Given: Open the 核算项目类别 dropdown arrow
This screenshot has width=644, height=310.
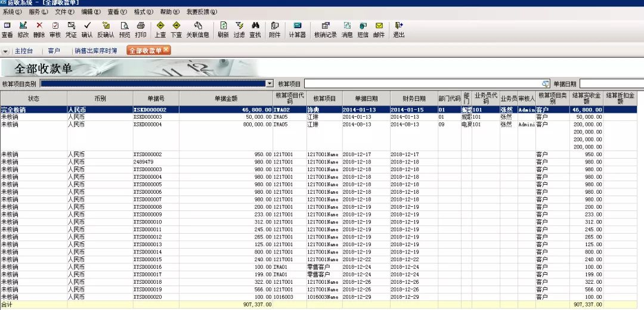Looking at the screenshot, I should (x=270, y=84).
